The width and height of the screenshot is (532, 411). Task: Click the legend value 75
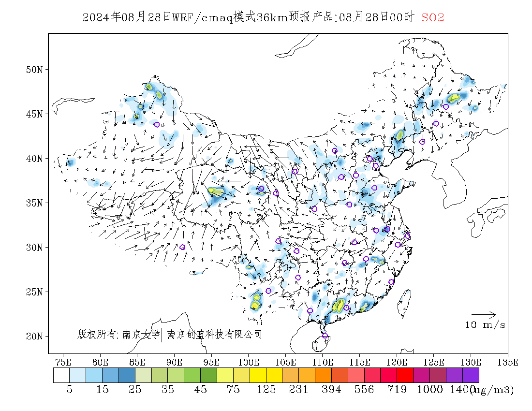tap(233, 389)
